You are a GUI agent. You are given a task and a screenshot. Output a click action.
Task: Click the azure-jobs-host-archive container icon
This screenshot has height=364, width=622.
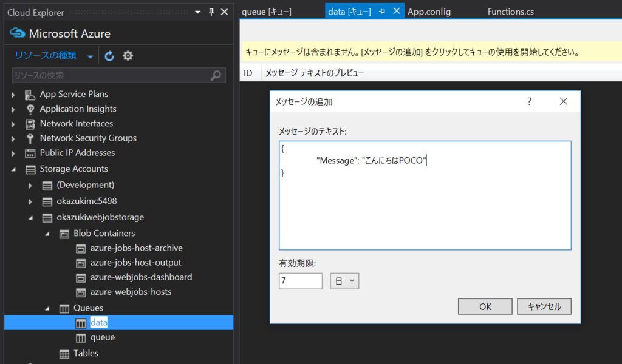[x=81, y=249]
